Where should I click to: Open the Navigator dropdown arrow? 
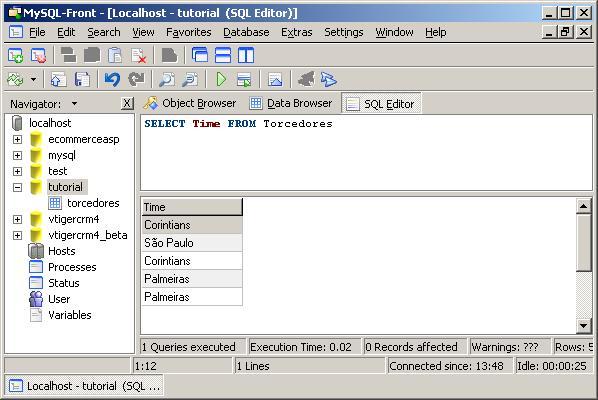[74, 104]
